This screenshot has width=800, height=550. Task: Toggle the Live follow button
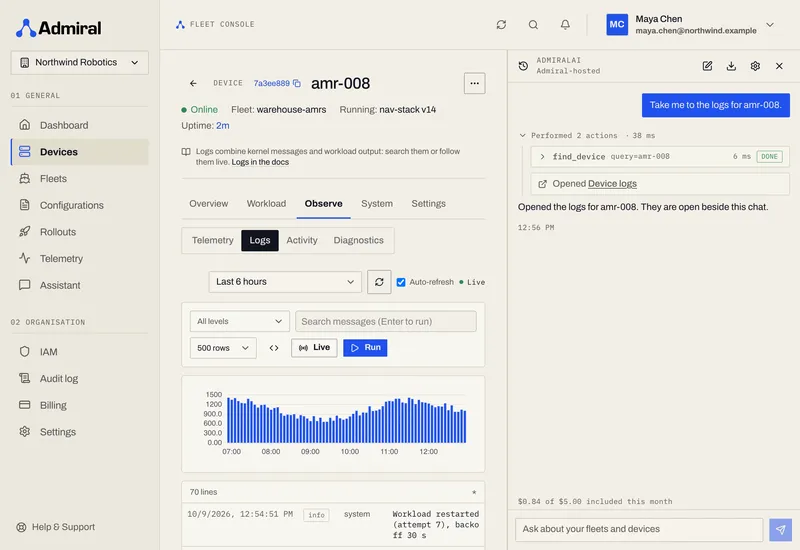[314, 348]
